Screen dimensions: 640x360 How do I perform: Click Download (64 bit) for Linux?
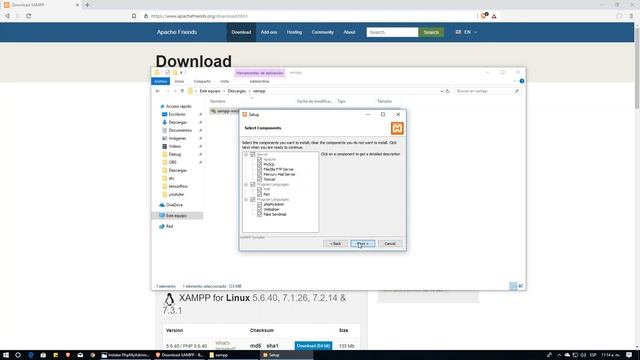[313, 346]
